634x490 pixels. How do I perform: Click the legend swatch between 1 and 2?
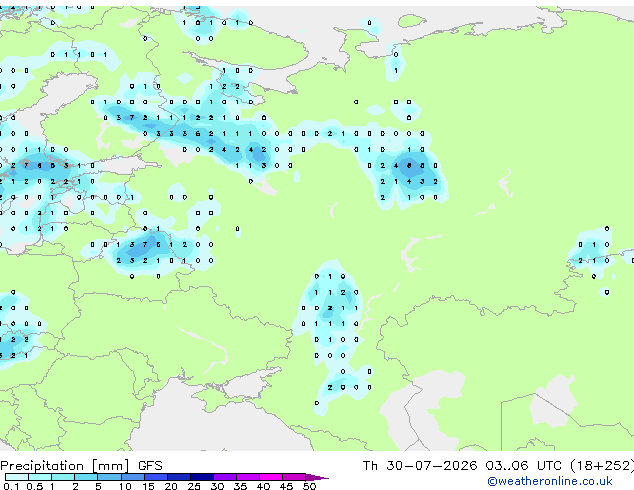pyautogui.click(x=63, y=477)
